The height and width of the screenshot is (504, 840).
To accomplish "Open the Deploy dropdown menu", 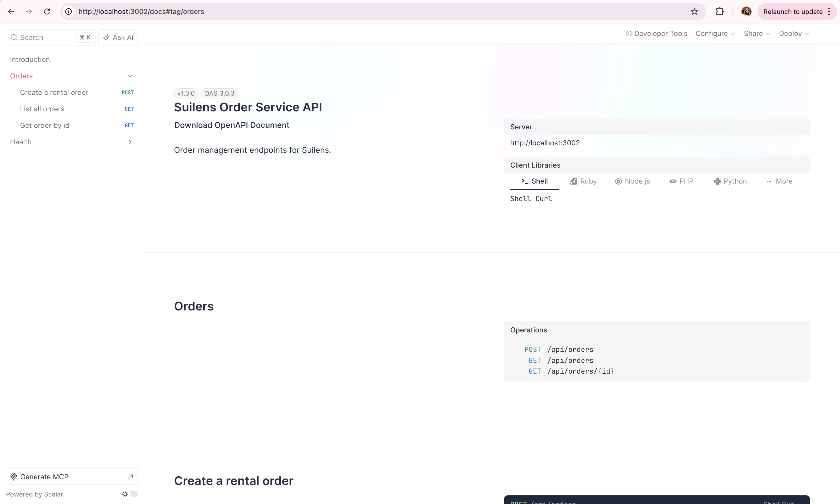I will 794,34.
